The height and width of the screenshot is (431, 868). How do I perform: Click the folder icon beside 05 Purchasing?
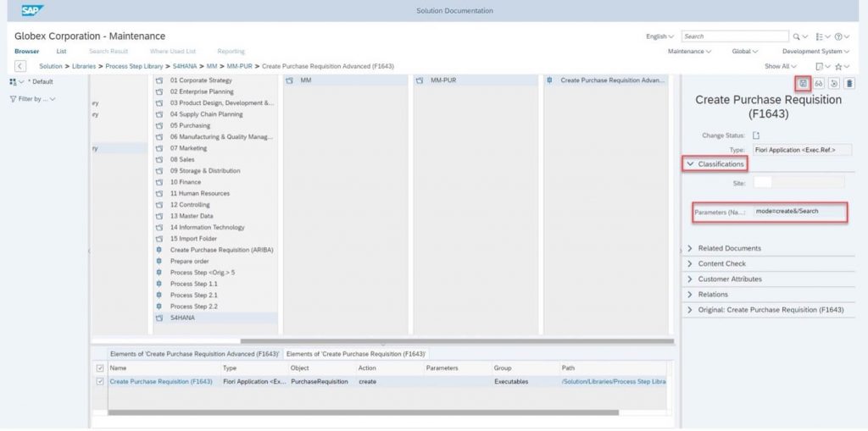point(159,125)
